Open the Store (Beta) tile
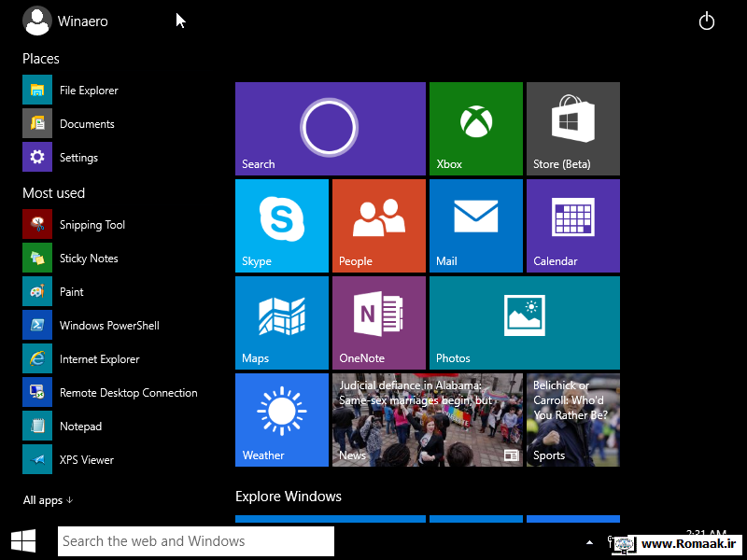Viewport: 747px width, 560px height. coord(573,129)
